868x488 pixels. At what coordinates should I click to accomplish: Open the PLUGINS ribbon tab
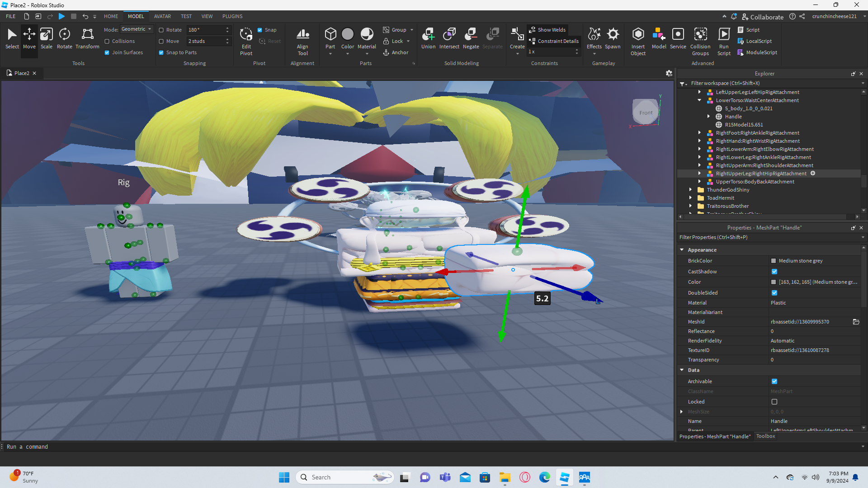tap(232, 16)
